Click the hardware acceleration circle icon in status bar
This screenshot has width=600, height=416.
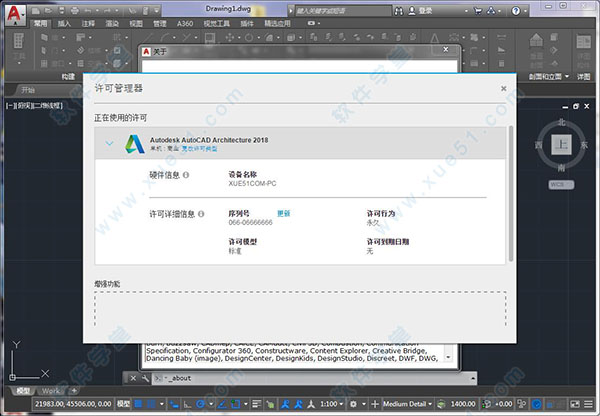(x=537, y=404)
